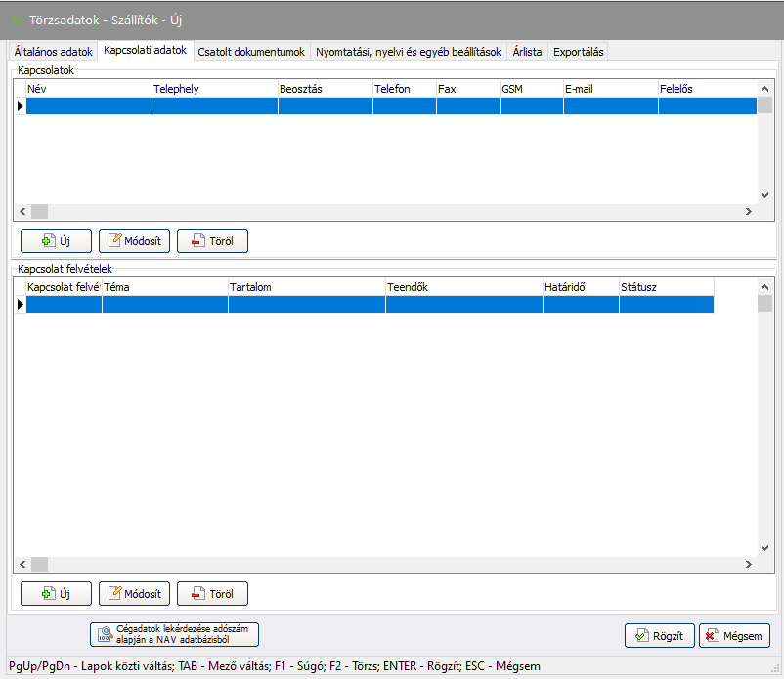Save the record with Rögzít

pos(659,635)
